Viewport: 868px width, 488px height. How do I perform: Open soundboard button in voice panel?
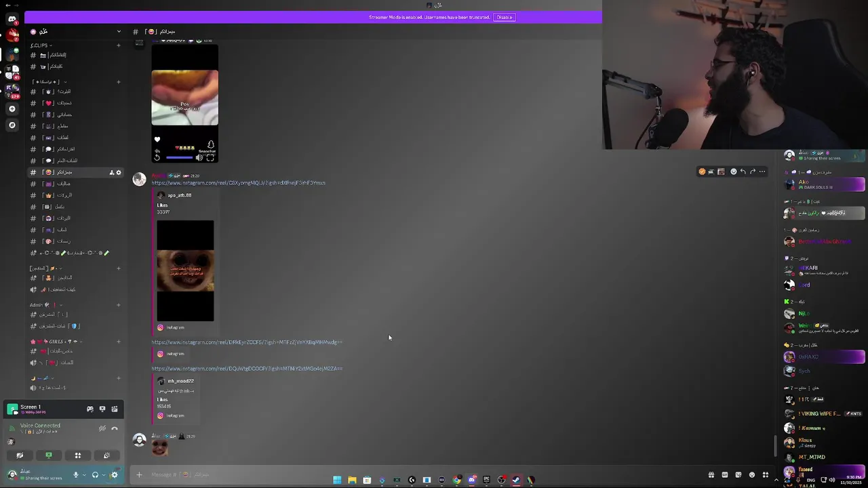click(x=106, y=455)
